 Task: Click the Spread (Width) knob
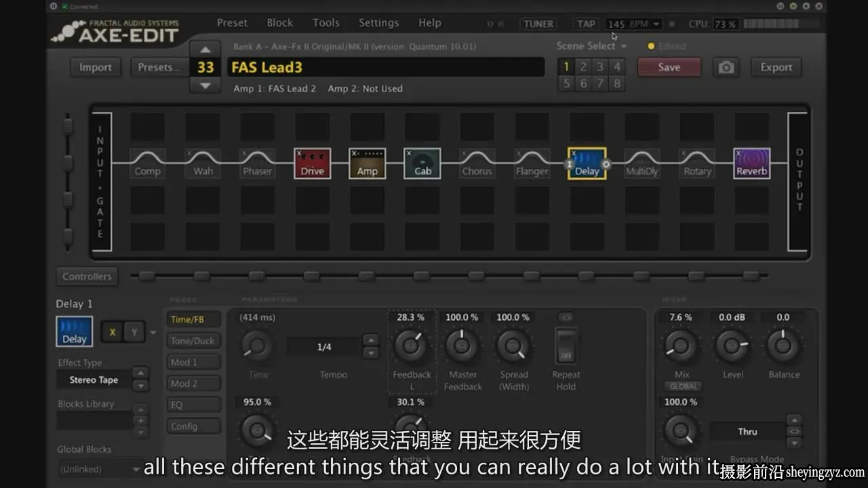tap(513, 346)
